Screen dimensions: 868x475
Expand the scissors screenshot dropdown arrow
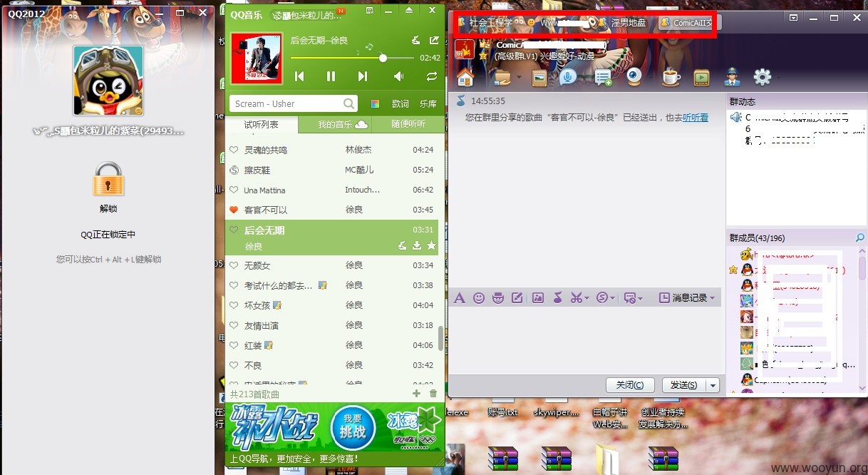[x=587, y=298]
